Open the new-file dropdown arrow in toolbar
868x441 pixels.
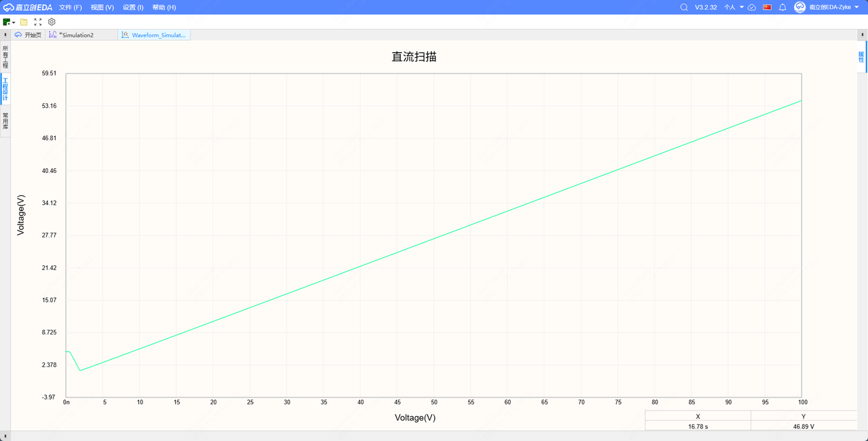pos(14,22)
